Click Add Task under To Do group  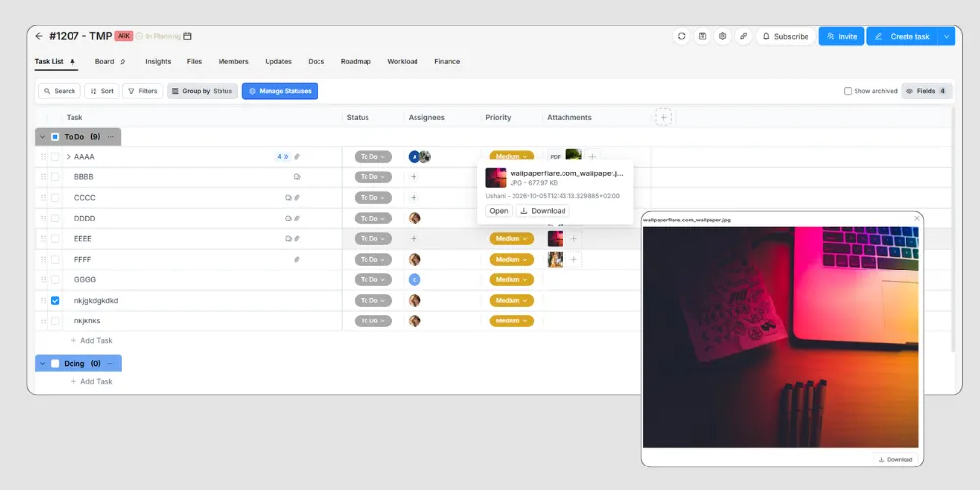pos(91,341)
